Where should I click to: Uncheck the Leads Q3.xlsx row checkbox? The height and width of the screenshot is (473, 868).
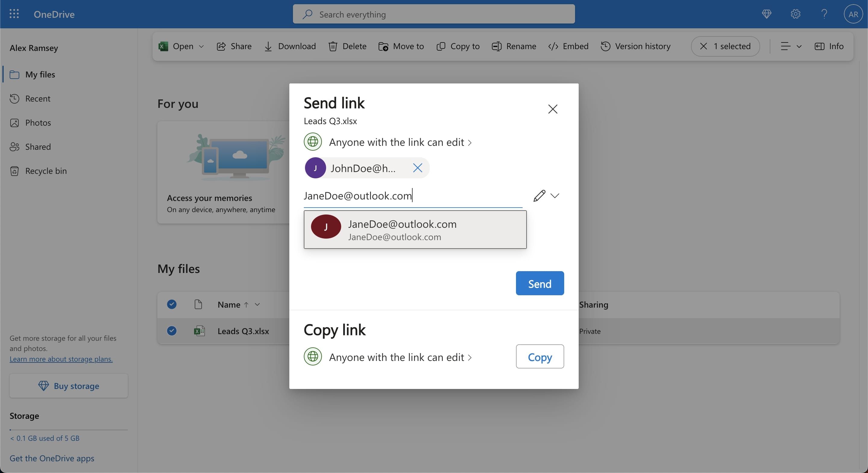click(x=171, y=331)
